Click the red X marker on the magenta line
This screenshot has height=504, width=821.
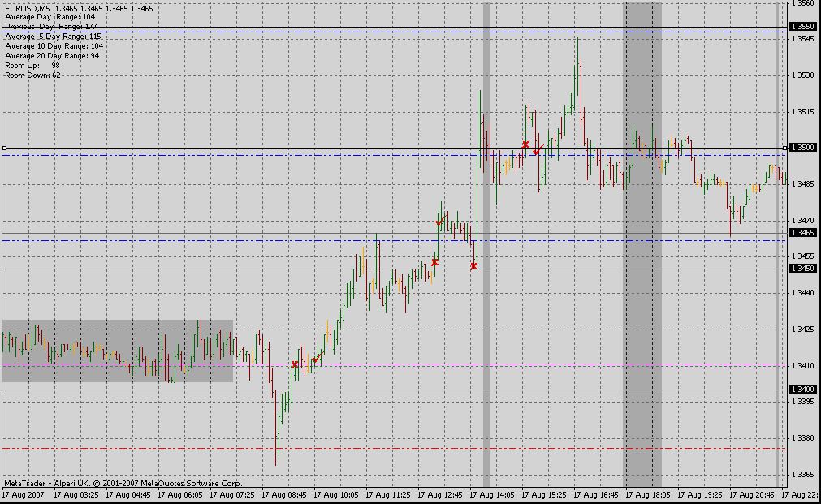point(295,364)
